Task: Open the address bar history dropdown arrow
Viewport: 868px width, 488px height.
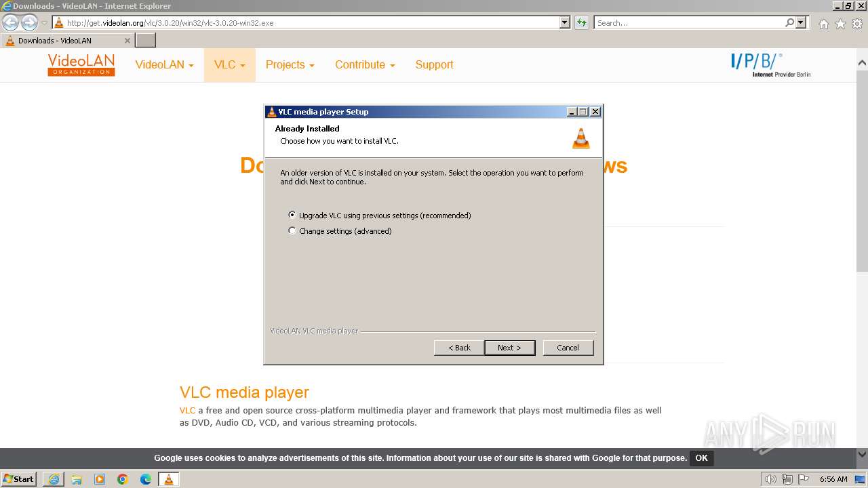Action: [x=564, y=22]
